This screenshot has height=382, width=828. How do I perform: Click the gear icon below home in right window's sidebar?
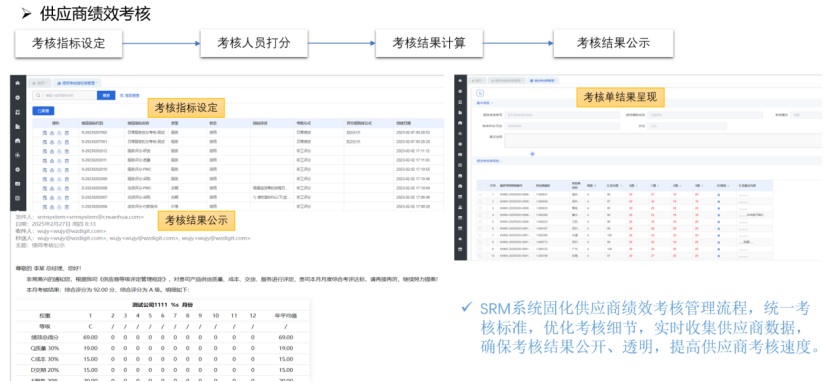pos(461,91)
